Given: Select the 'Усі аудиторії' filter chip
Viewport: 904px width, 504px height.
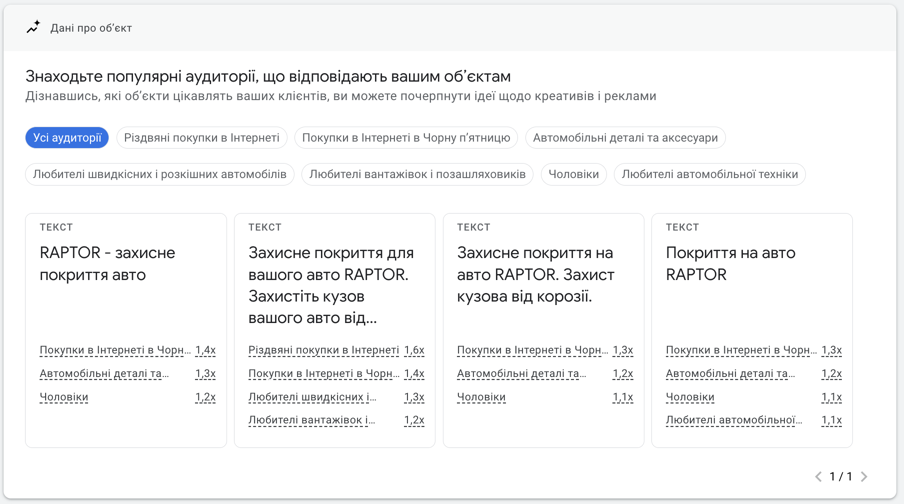Looking at the screenshot, I should point(67,138).
